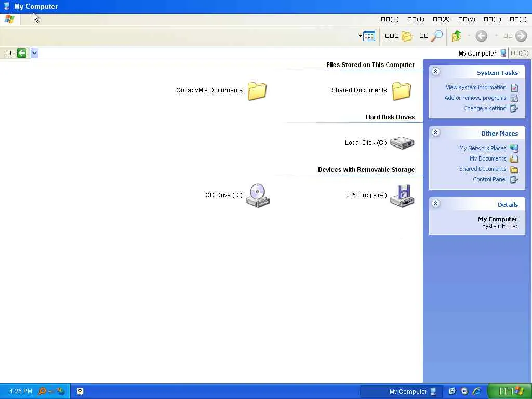Click the Search magnifier toolbar button
The width and height of the screenshot is (532, 399).
click(431, 36)
